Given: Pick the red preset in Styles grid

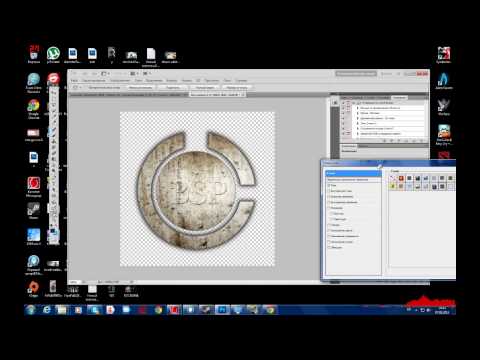Looking at the screenshot, I should click(x=401, y=178).
